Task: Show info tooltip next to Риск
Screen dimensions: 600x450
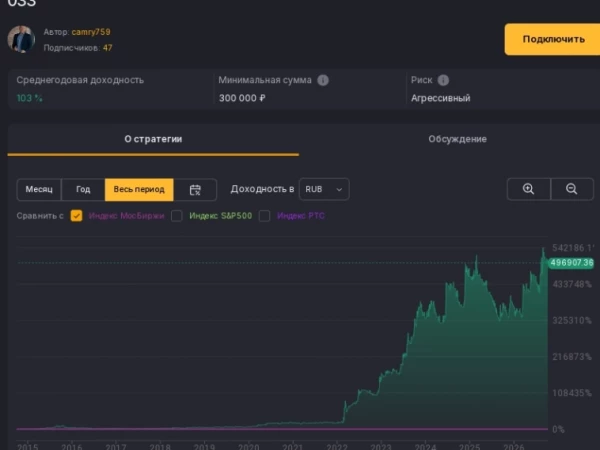Action: pyautogui.click(x=443, y=80)
